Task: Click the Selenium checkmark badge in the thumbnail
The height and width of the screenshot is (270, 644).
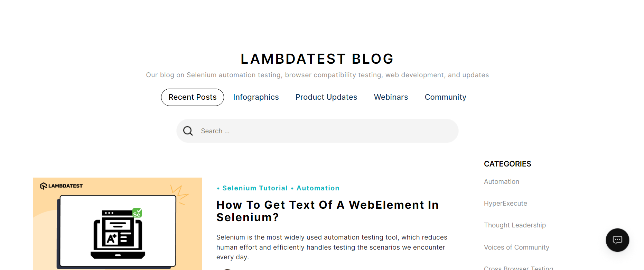Action: tap(137, 213)
